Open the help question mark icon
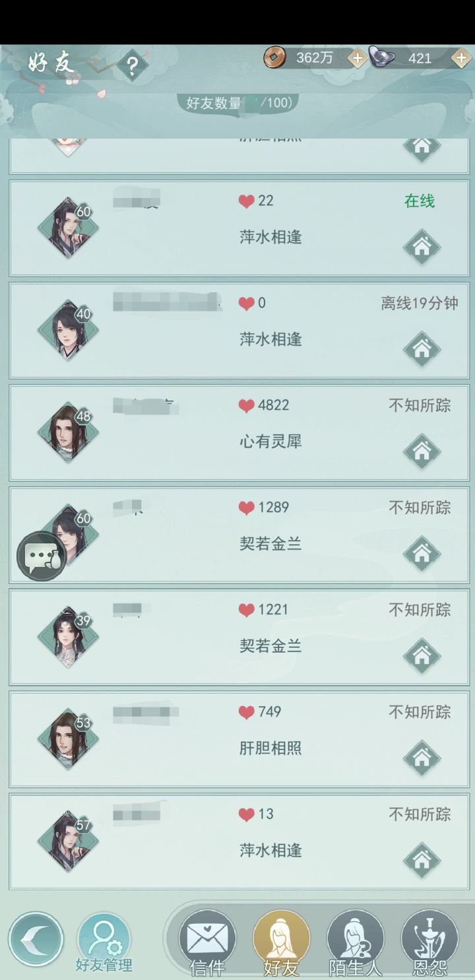475x980 pixels. 133,65
